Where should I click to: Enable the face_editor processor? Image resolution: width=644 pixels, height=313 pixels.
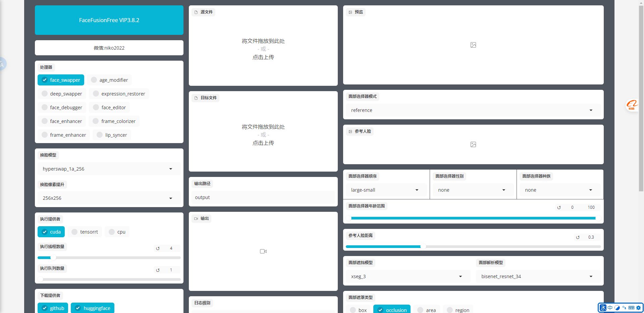109,108
